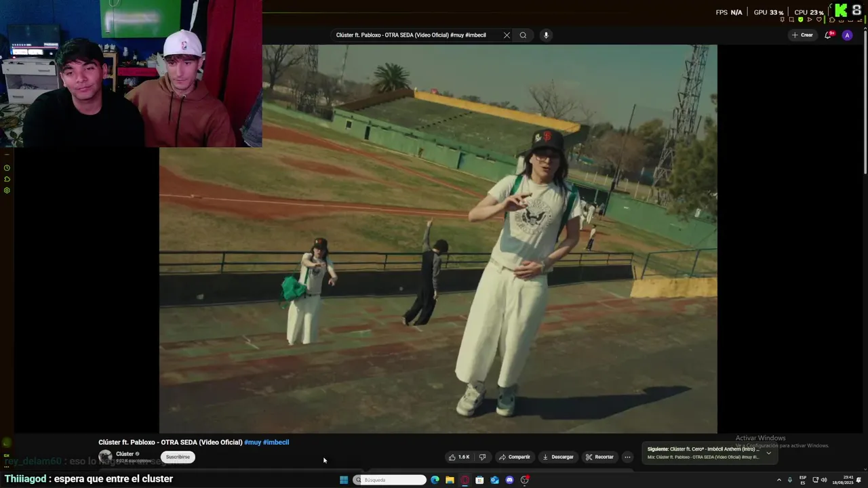Click the video player area to pause

[x=438, y=239]
